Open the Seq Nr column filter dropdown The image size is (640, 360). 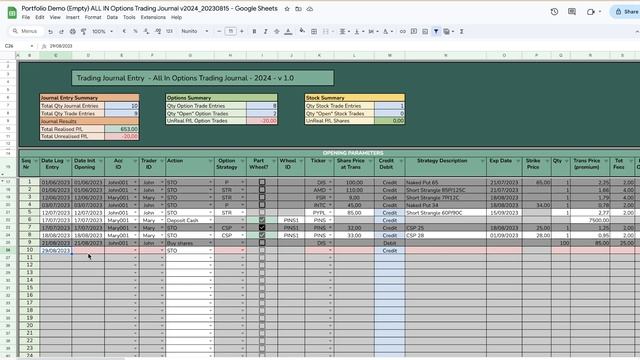36,161
